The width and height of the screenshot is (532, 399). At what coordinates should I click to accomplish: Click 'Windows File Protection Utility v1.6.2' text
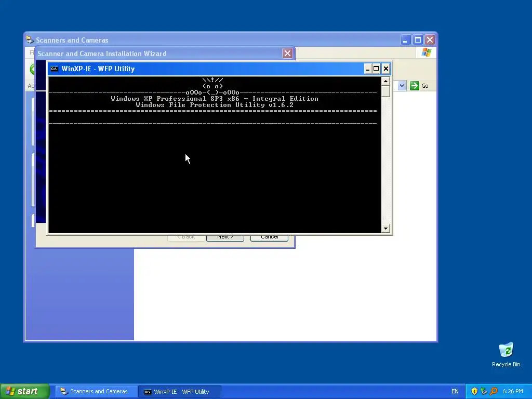(215, 105)
